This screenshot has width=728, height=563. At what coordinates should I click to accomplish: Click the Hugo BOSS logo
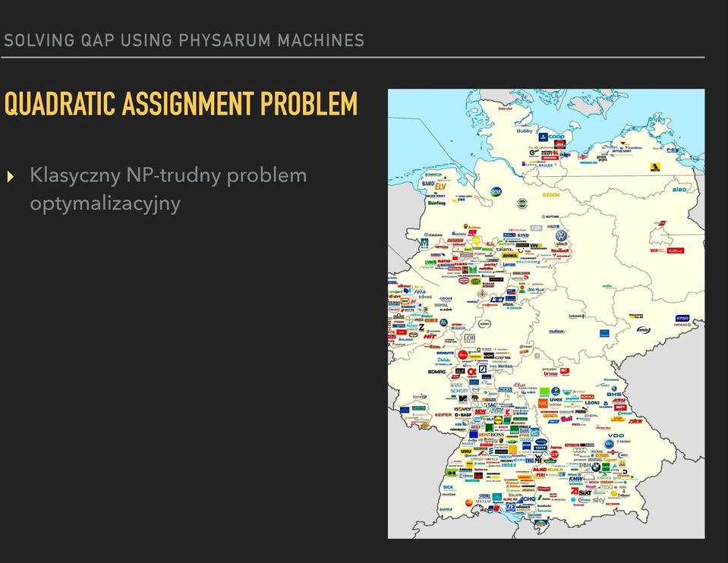(496, 435)
